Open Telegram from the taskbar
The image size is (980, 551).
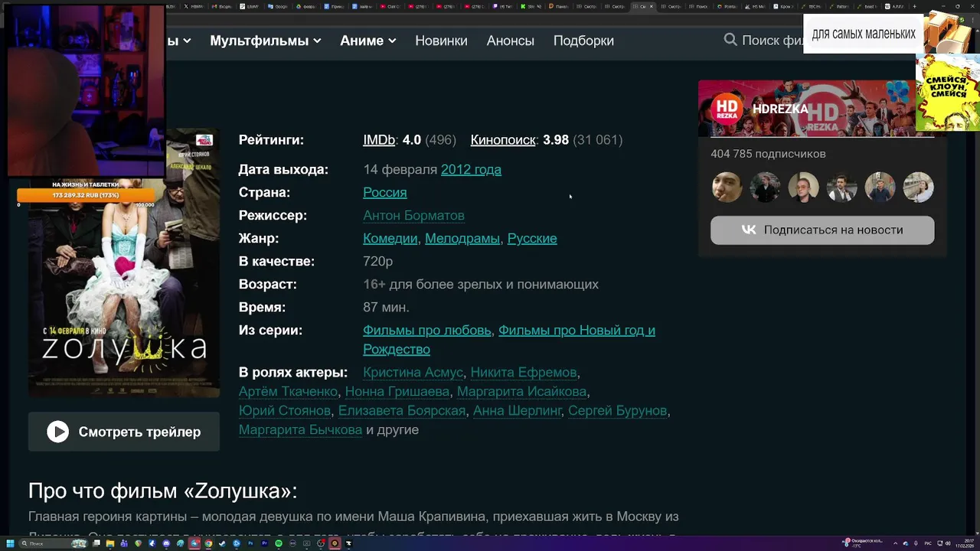pos(194,543)
